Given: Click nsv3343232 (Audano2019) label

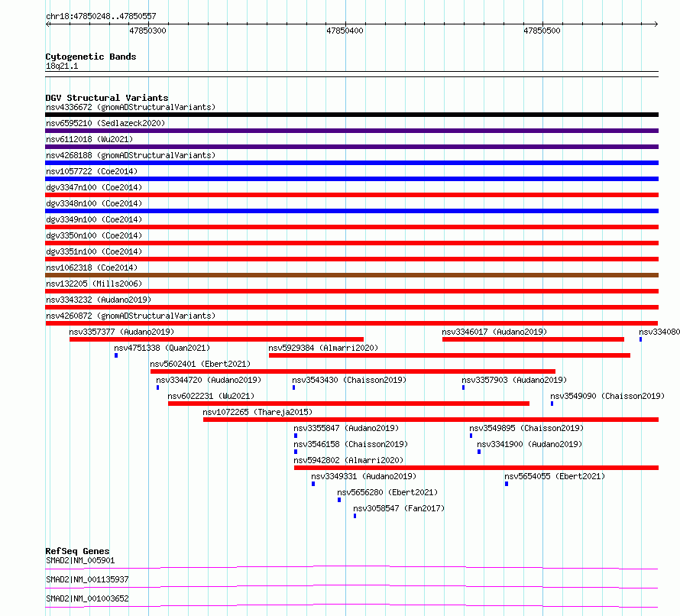Looking at the screenshot, I should click(x=99, y=300).
